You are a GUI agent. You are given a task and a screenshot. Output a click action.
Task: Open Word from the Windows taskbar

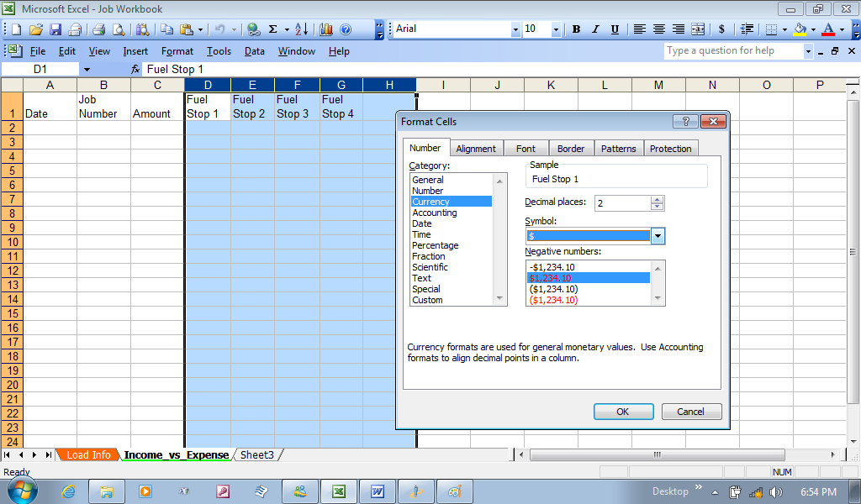[378, 491]
